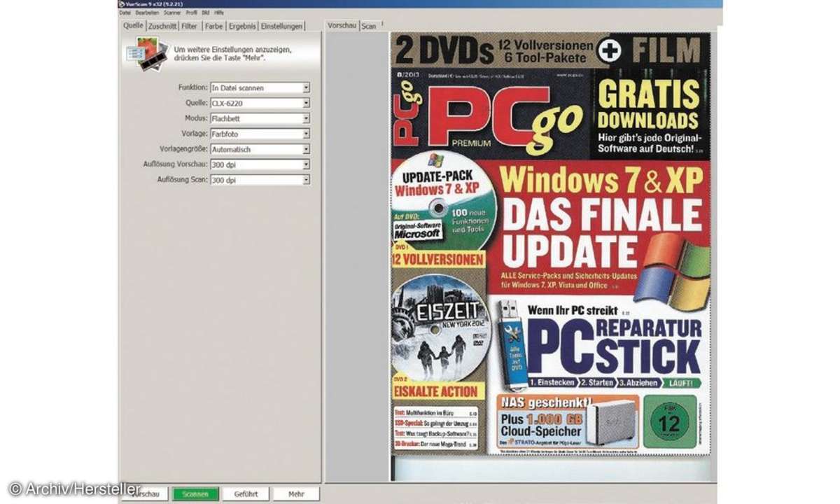Click the Geführt button
The height and width of the screenshot is (504, 840).
(245, 493)
